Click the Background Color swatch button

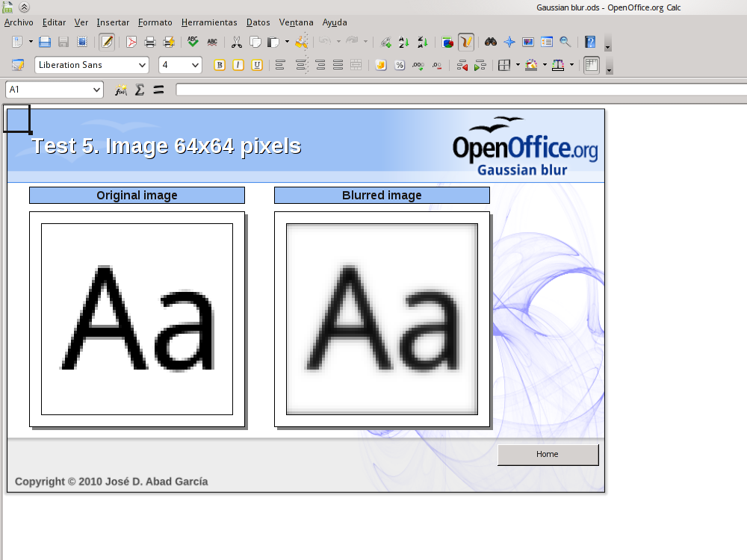pyautogui.click(x=531, y=65)
